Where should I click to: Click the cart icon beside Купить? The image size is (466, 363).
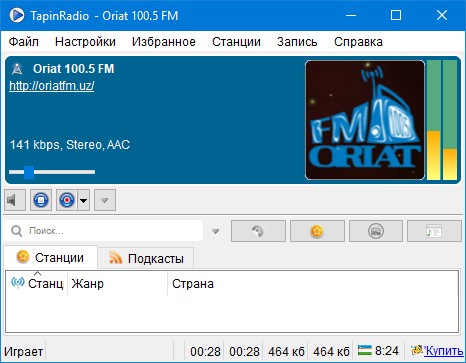pos(417,350)
